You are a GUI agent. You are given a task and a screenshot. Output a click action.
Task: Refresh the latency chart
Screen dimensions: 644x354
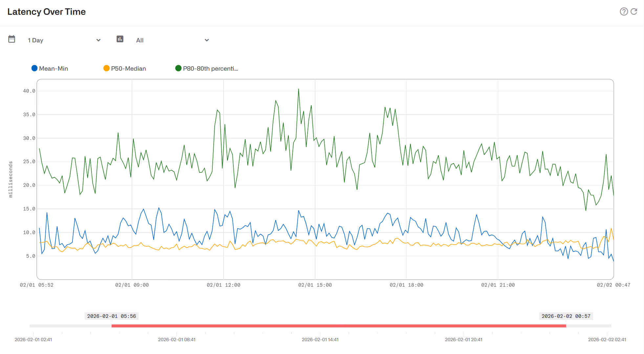[x=634, y=12]
